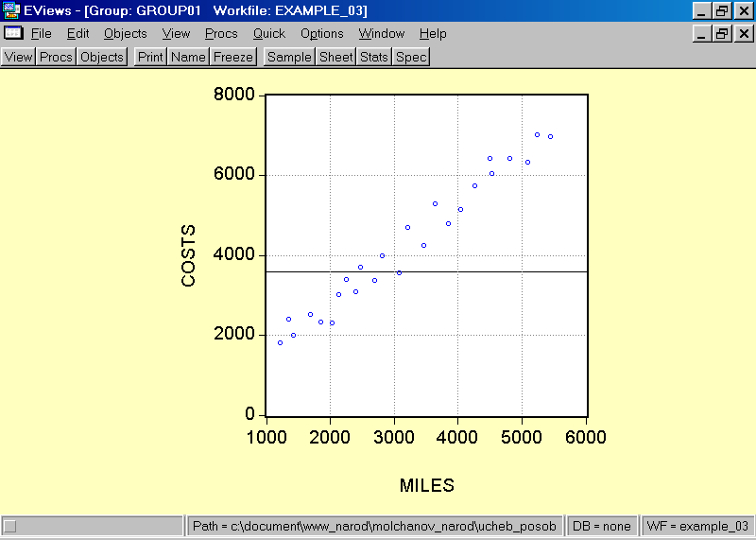This screenshot has width=756, height=540.
Task: Click the horizontal black line in the scatter plot
Action: (427, 272)
